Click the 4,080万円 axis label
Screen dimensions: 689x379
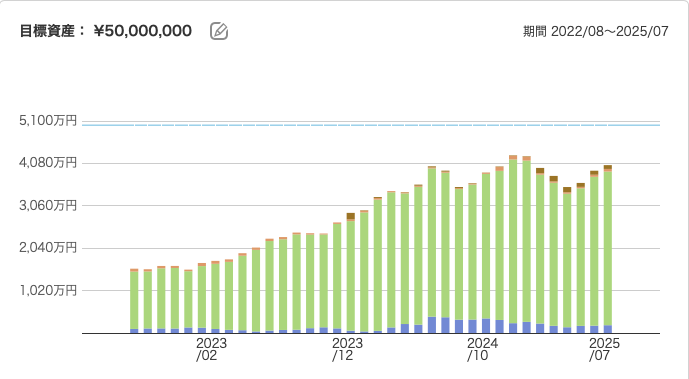48,163
